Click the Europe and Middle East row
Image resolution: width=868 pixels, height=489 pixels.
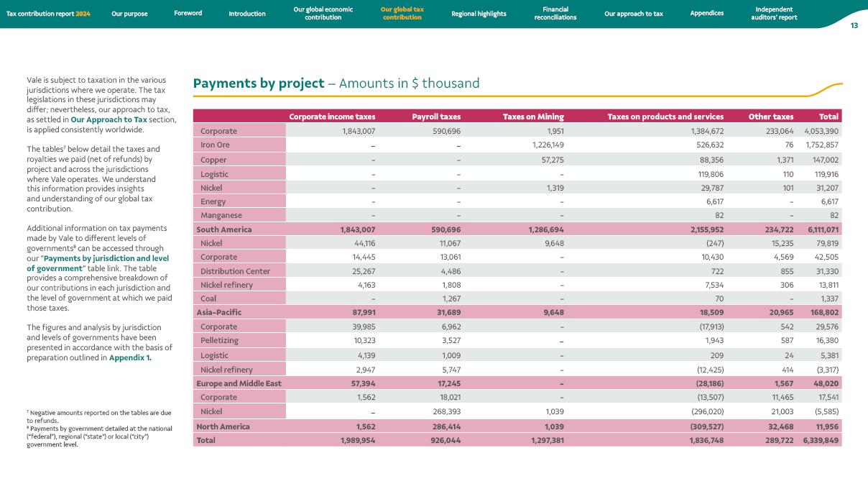(239, 383)
